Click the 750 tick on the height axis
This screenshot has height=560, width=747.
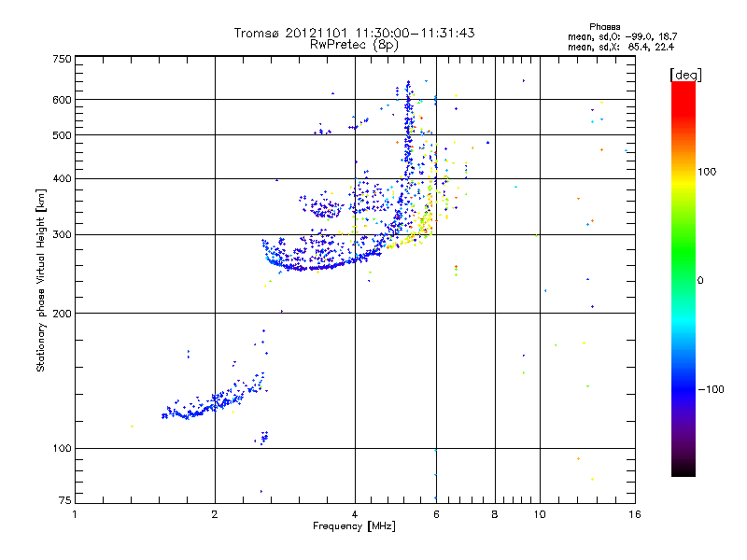point(62,59)
